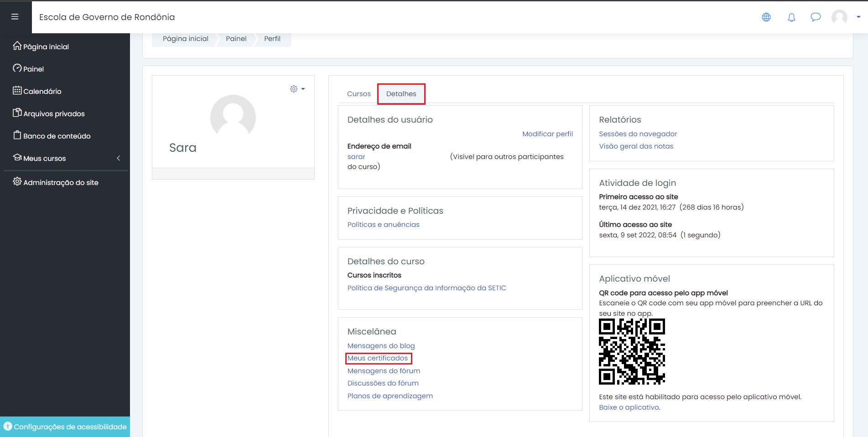This screenshot has width=868, height=437.
Task: Expand the arrow beside the profile gear
Action: coord(303,89)
